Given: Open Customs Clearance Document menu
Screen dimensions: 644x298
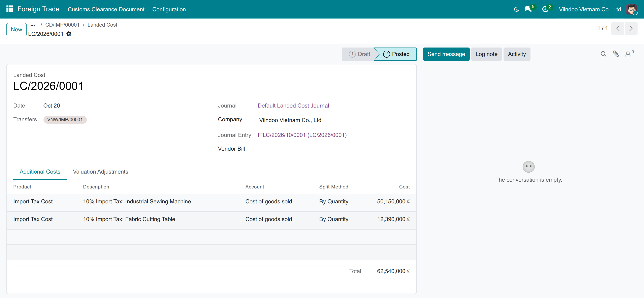Looking at the screenshot, I should [106, 9].
